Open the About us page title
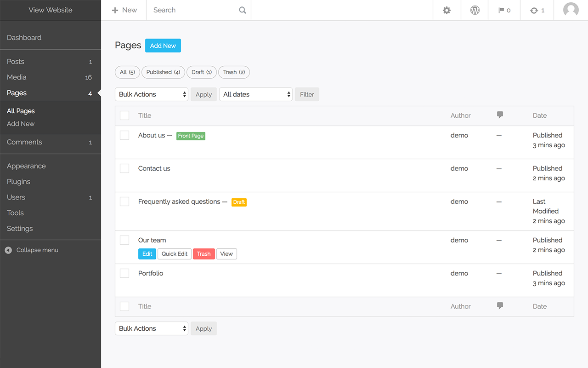588x368 pixels. pyautogui.click(x=152, y=135)
